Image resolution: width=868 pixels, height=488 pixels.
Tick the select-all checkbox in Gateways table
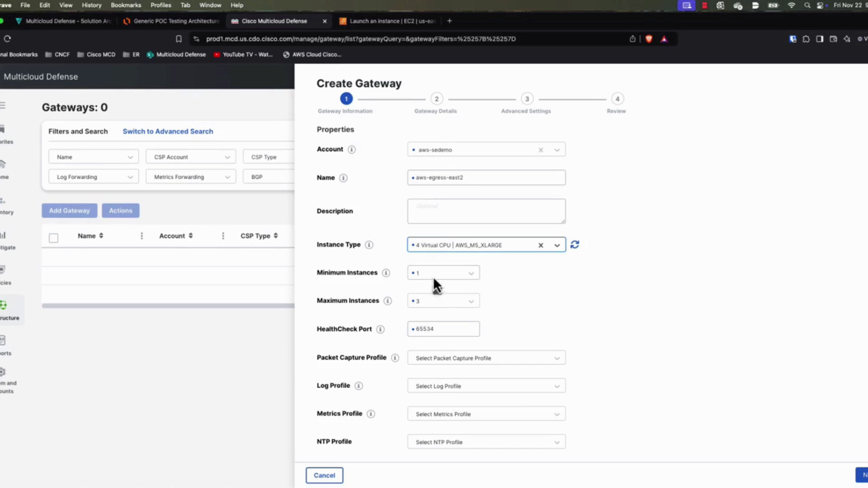coord(54,238)
